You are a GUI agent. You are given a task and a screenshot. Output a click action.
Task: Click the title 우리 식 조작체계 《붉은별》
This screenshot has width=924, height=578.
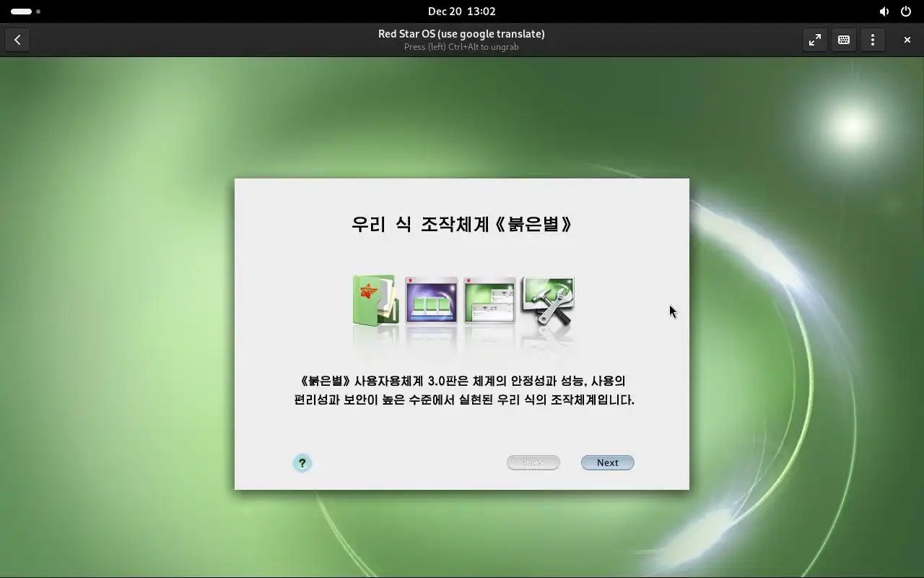[462, 224]
